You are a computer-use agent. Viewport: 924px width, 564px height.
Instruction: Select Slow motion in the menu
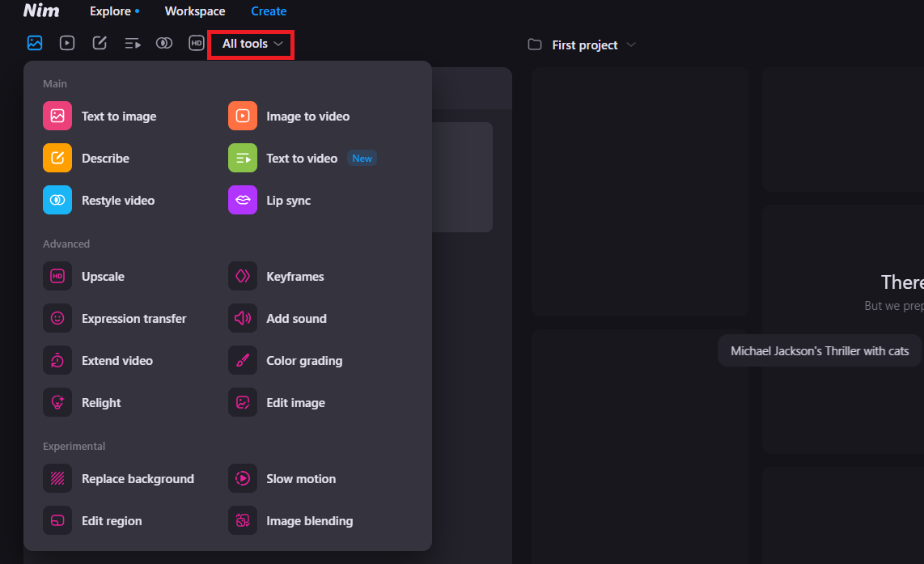click(x=300, y=479)
